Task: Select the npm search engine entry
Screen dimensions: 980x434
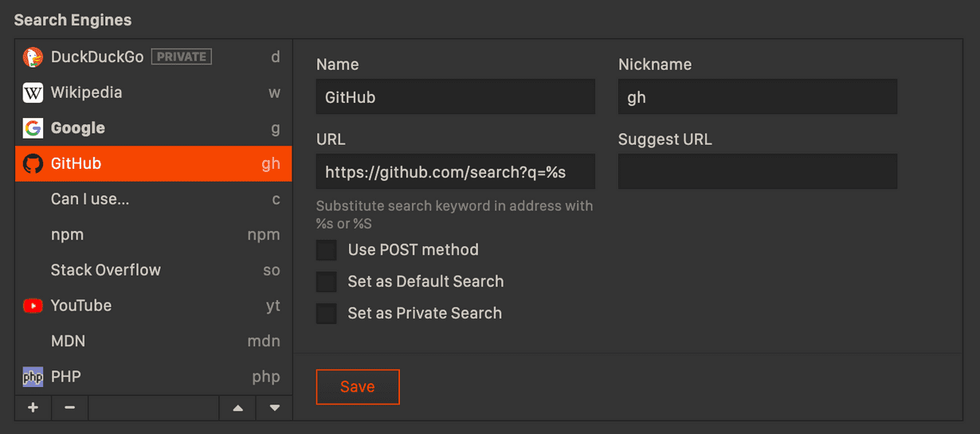Action: point(68,235)
